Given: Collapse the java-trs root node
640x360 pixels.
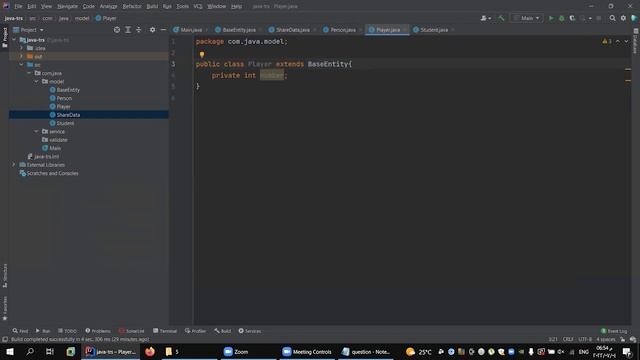Looking at the screenshot, I should click(14, 40).
